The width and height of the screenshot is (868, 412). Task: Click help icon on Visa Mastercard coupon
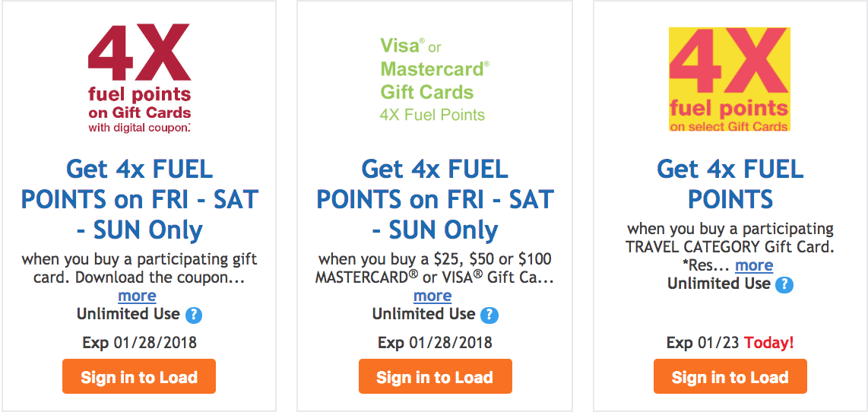[489, 315]
